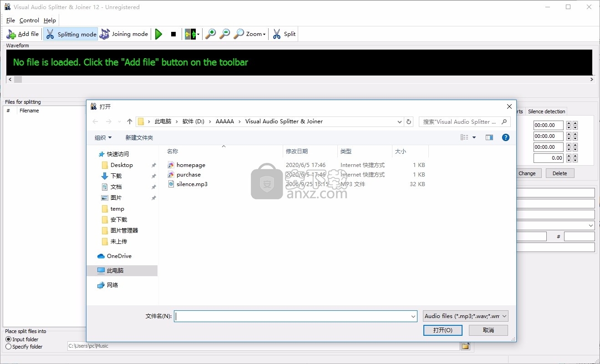Image resolution: width=600 pixels, height=364 pixels.
Task: Select the Silence detection tab
Action: [546, 111]
